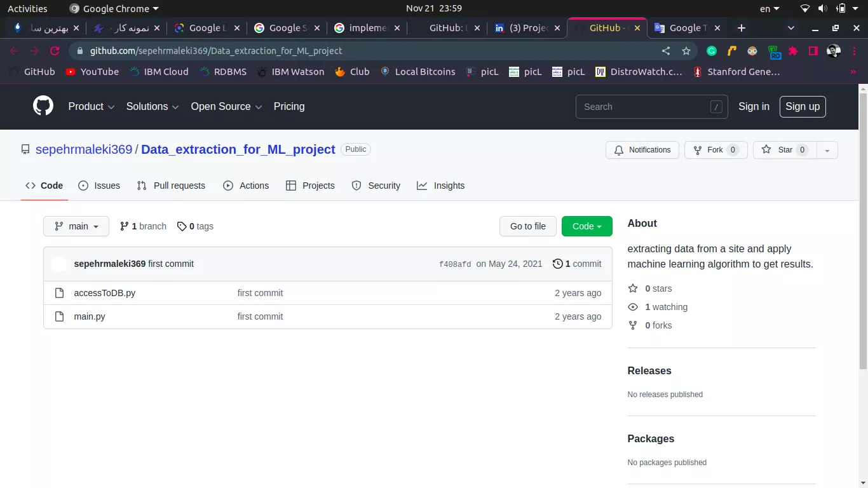This screenshot has height=488, width=868.
Task: Click the Notifications bell button
Action: (642, 150)
